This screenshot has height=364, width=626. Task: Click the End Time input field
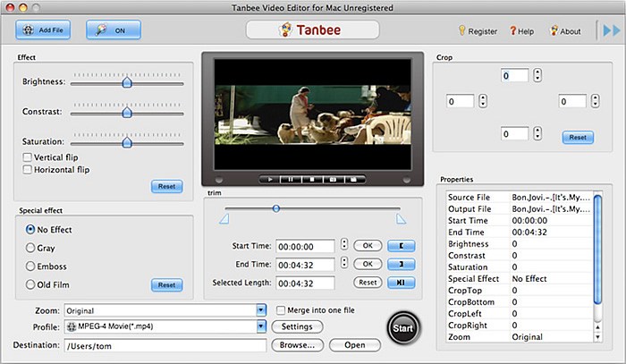pos(305,265)
